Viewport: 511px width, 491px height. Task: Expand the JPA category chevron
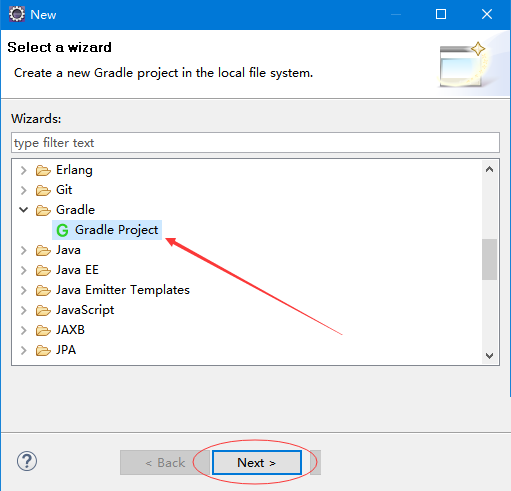point(23,350)
